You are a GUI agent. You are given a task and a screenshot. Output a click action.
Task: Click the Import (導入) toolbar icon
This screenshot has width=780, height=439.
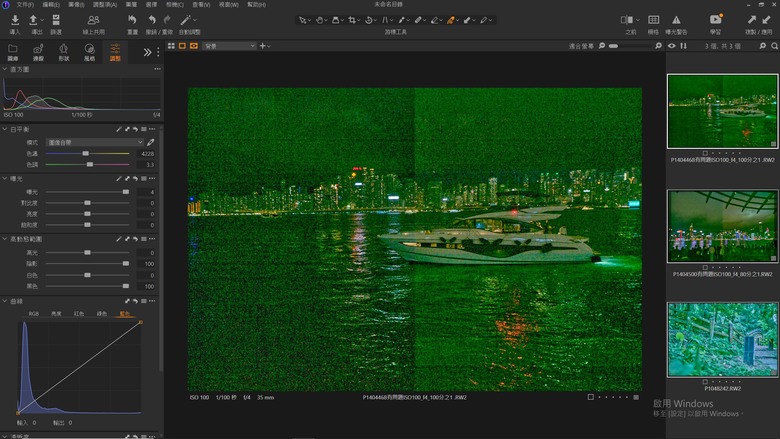(x=15, y=20)
